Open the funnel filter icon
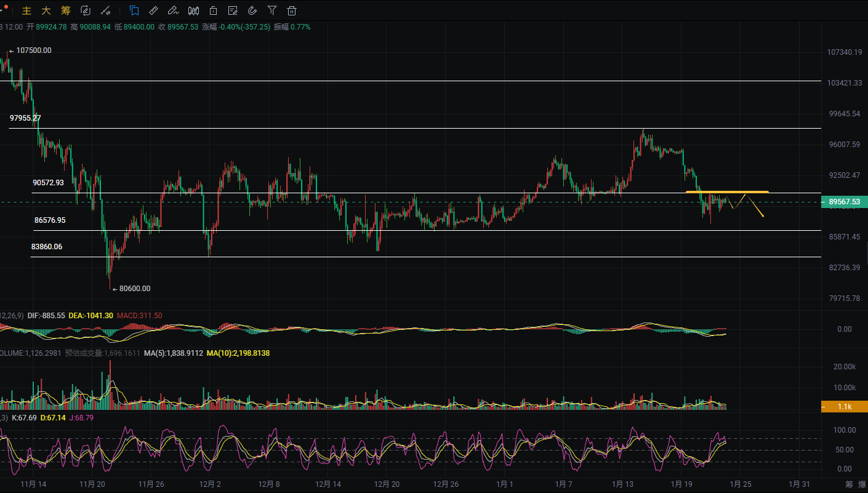Screen dimensions: 868x493 coord(272,10)
